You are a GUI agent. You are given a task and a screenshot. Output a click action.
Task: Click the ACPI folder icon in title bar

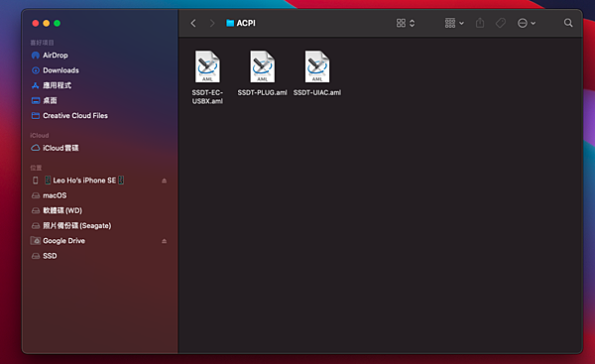[230, 23]
